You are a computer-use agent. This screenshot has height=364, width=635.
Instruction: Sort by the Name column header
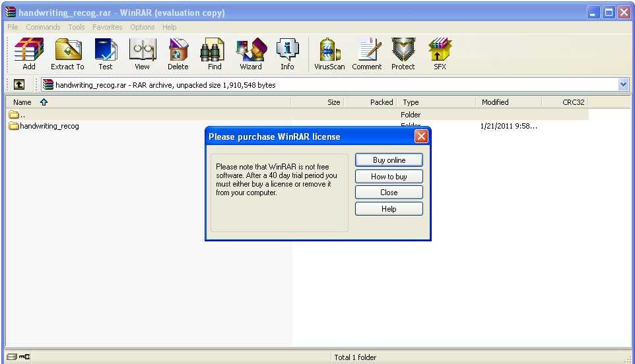[x=149, y=102]
